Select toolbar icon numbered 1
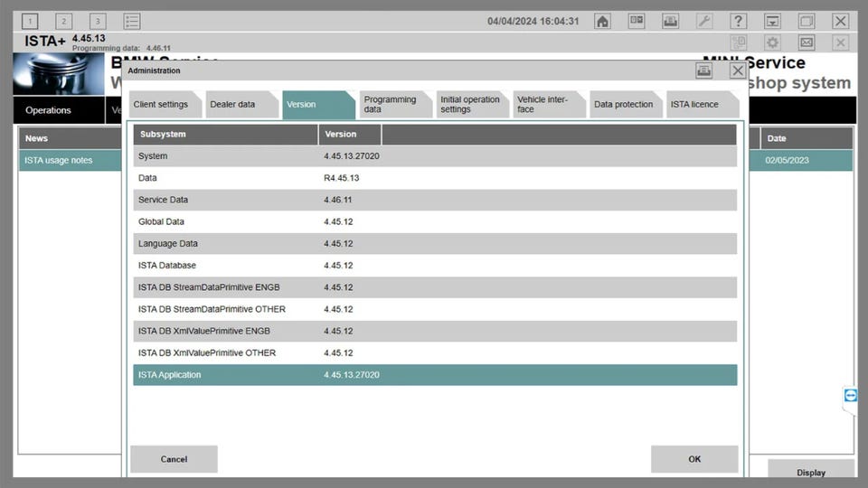The image size is (868, 488). [30, 22]
